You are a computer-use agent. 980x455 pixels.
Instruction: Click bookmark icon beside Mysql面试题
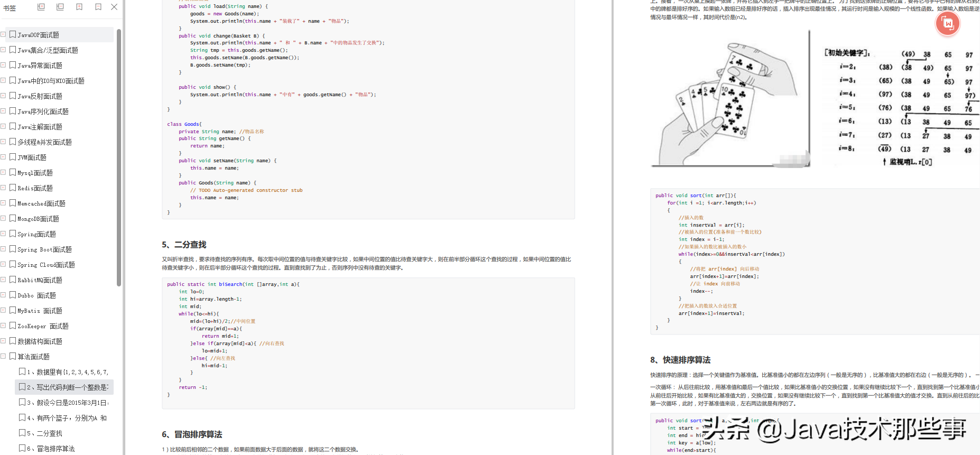point(13,172)
